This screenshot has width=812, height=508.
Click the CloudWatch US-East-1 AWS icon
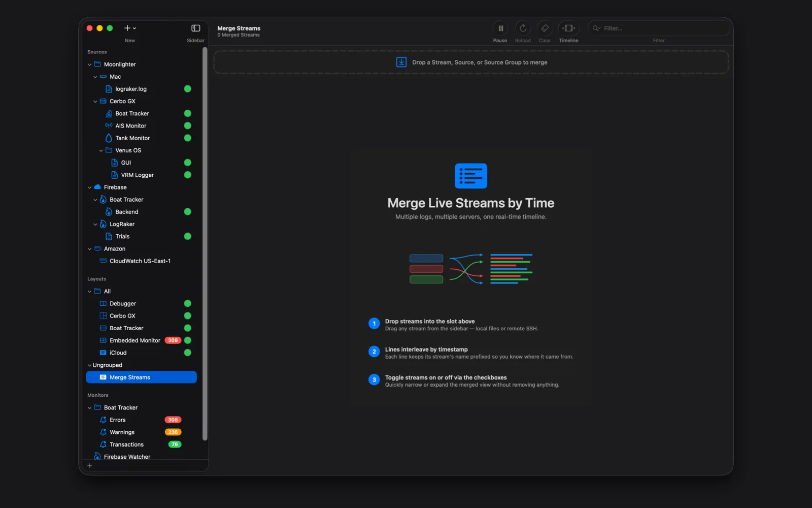(x=103, y=261)
